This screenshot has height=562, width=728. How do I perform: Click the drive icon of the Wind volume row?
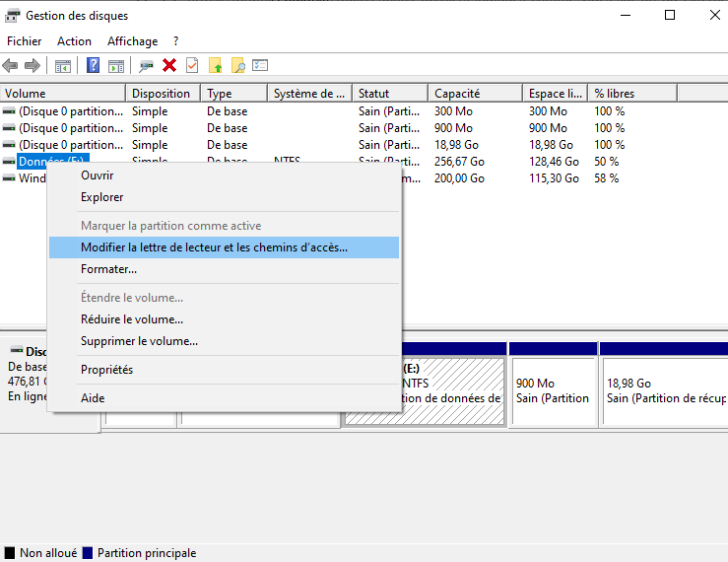[x=9, y=178]
